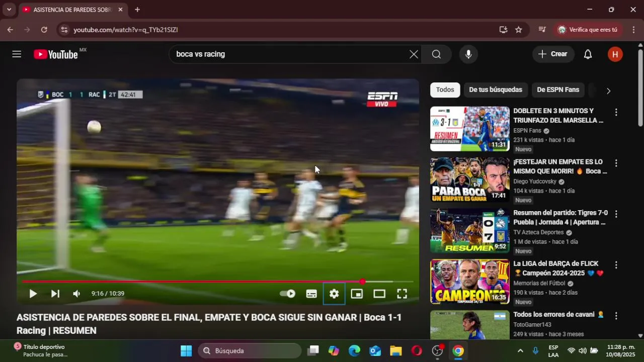
Task: Click the browser address bar URL
Action: tap(126, 30)
